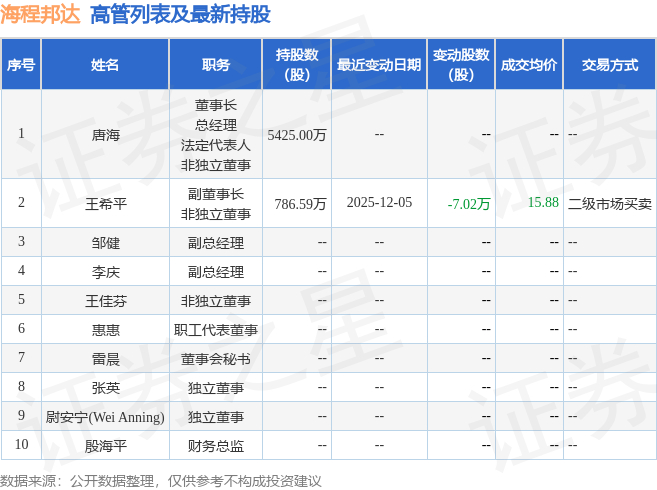Click 独立董事 position for 尉安宁

click(x=216, y=417)
